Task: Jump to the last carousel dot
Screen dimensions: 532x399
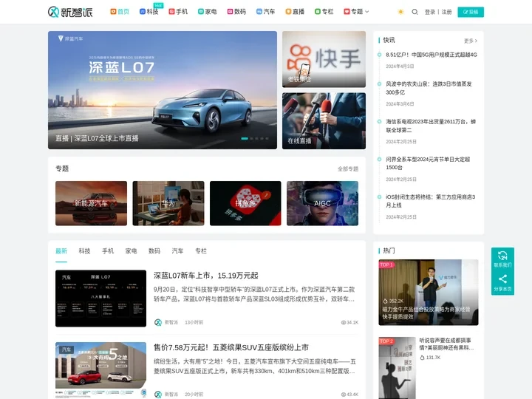Action: tap(267, 138)
